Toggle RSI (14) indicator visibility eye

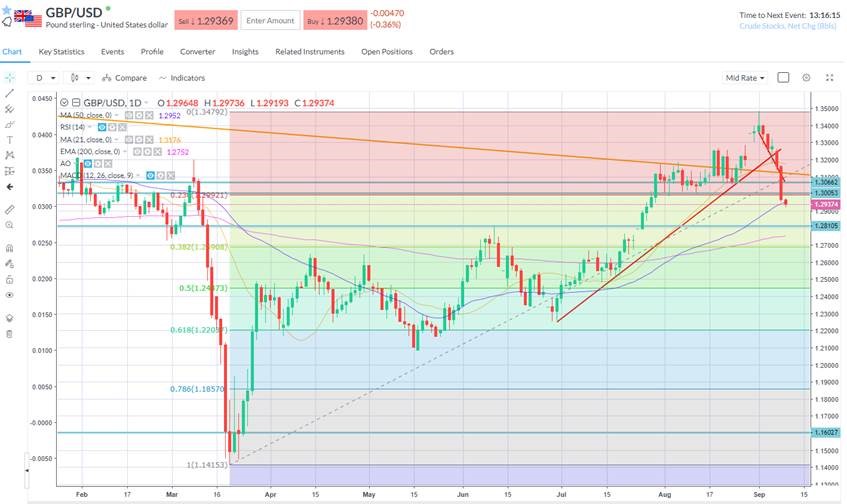coord(103,128)
